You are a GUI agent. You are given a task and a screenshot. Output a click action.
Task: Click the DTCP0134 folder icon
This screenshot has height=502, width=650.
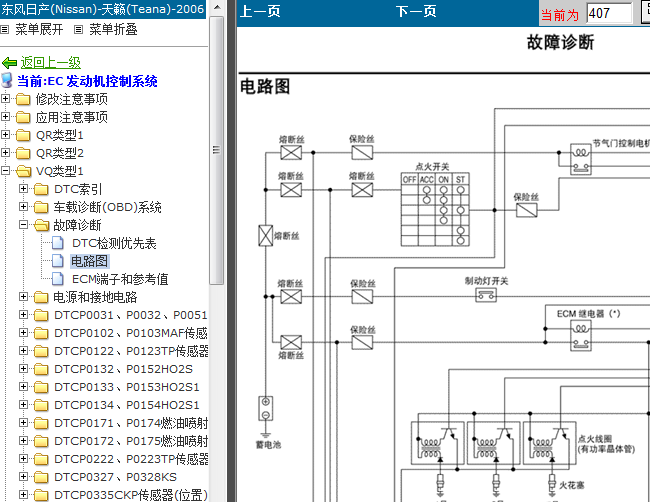tap(41, 405)
